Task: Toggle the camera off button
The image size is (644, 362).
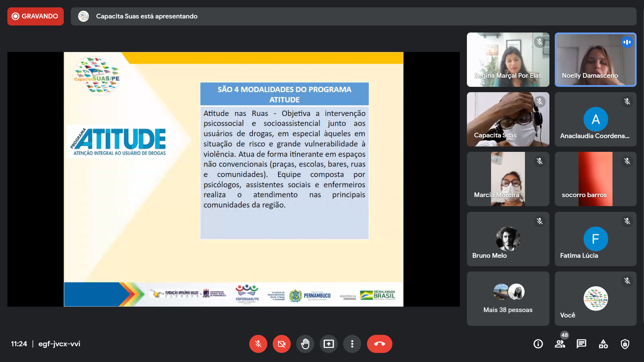Action: pyautogui.click(x=281, y=344)
